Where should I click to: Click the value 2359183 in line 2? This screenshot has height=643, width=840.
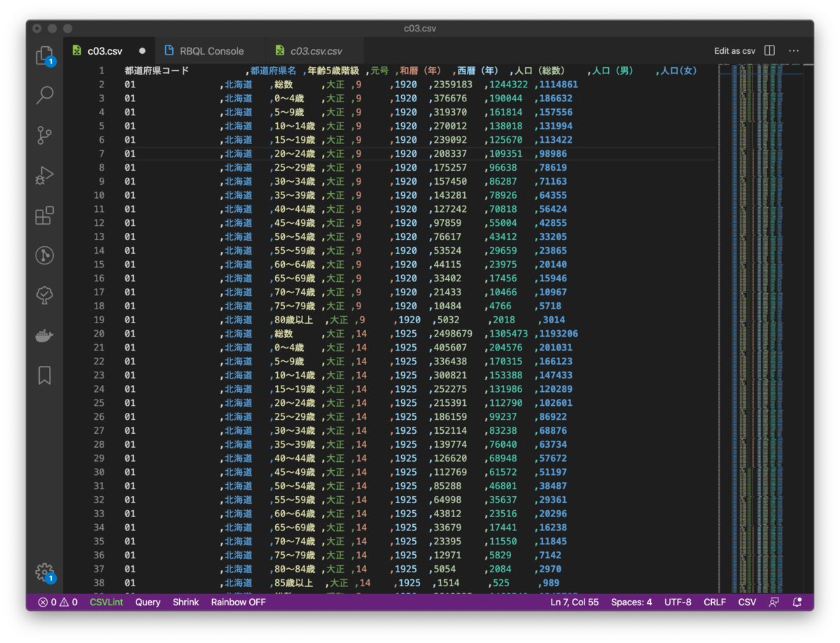[x=454, y=85]
